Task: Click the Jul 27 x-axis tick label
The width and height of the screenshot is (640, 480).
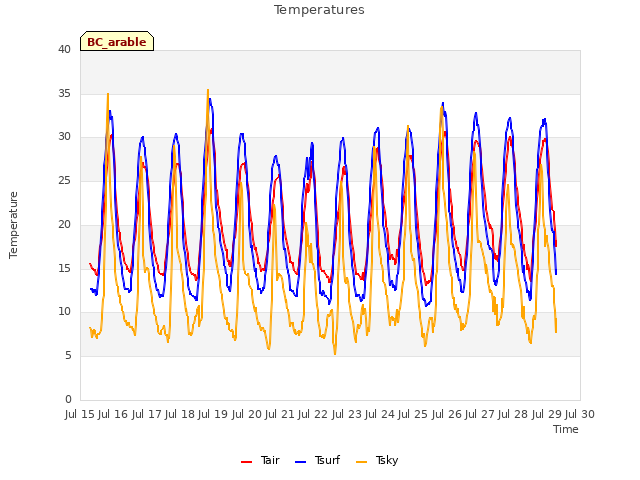Action: tap(480, 414)
